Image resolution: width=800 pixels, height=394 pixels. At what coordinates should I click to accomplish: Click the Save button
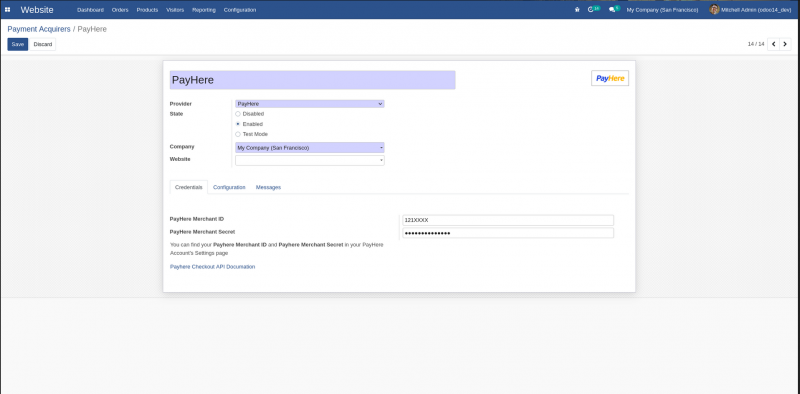tap(17, 44)
